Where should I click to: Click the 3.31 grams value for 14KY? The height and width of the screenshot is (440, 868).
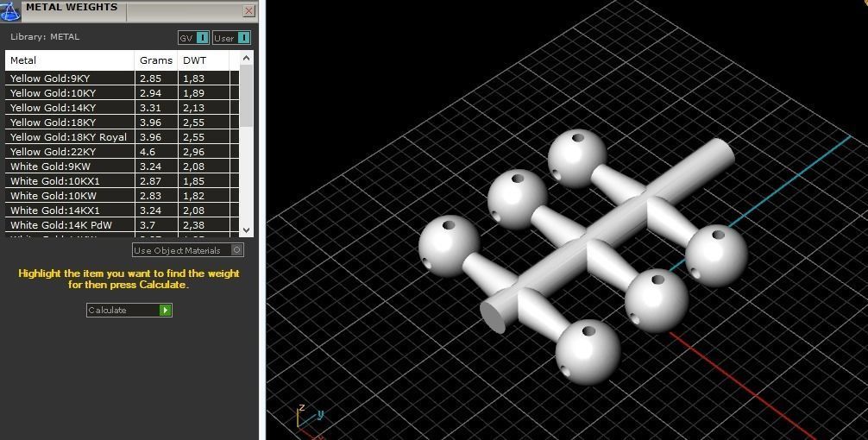pos(151,108)
